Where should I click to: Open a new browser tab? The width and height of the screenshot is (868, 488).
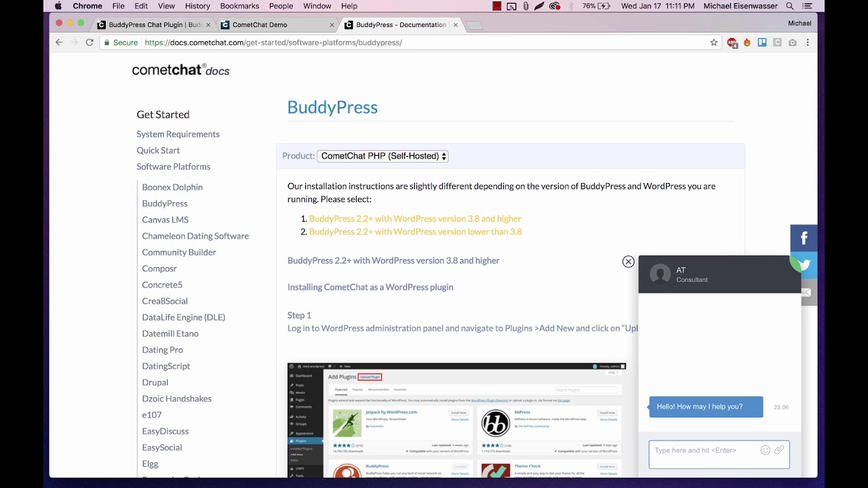475,25
